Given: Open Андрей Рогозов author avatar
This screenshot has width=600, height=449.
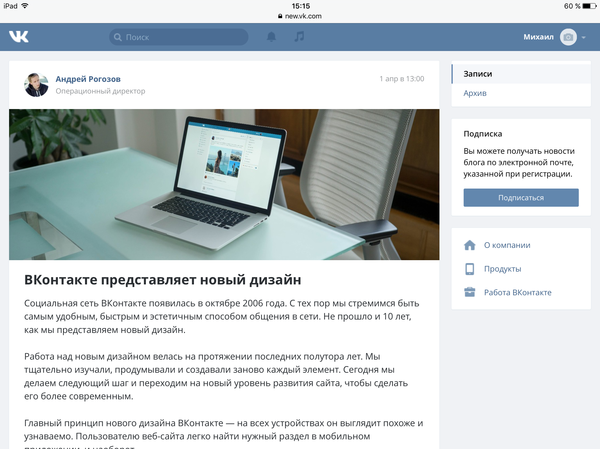Looking at the screenshot, I should (36, 85).
